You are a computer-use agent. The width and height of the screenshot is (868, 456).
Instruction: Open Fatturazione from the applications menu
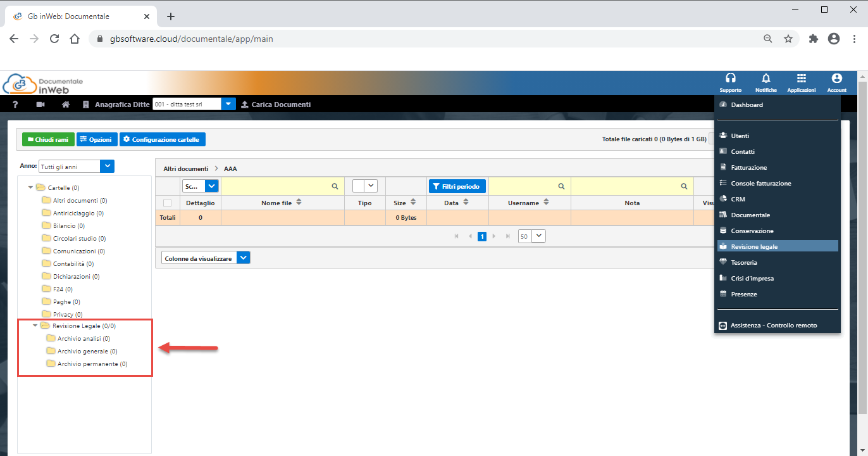pyautogui.click(x=748, y=168)
